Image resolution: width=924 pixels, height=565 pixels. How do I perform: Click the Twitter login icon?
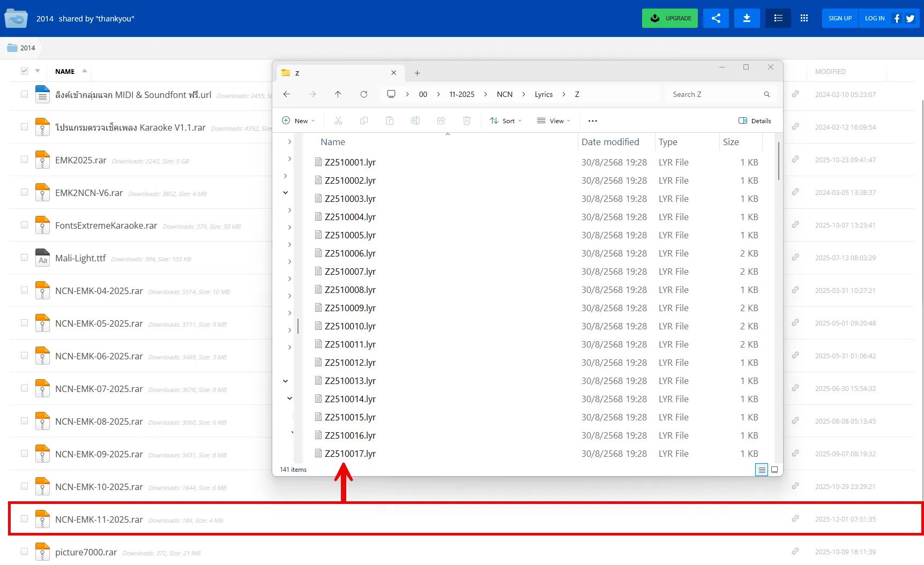[910, 18]
